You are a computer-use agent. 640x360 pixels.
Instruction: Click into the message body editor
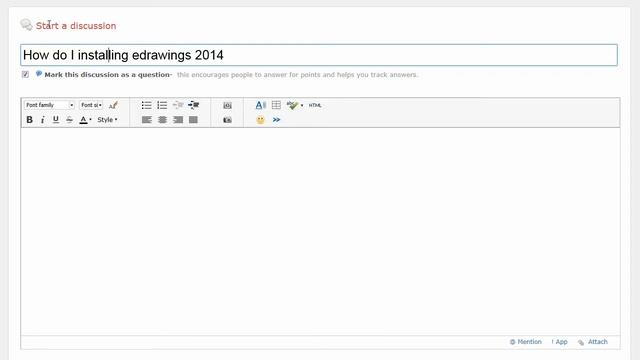click(x=320, y=231)
